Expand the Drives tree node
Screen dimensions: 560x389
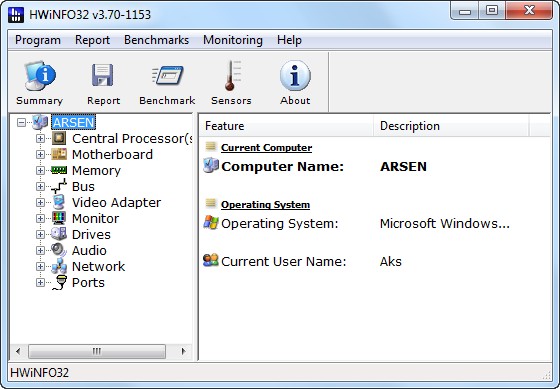coord(40,234)
